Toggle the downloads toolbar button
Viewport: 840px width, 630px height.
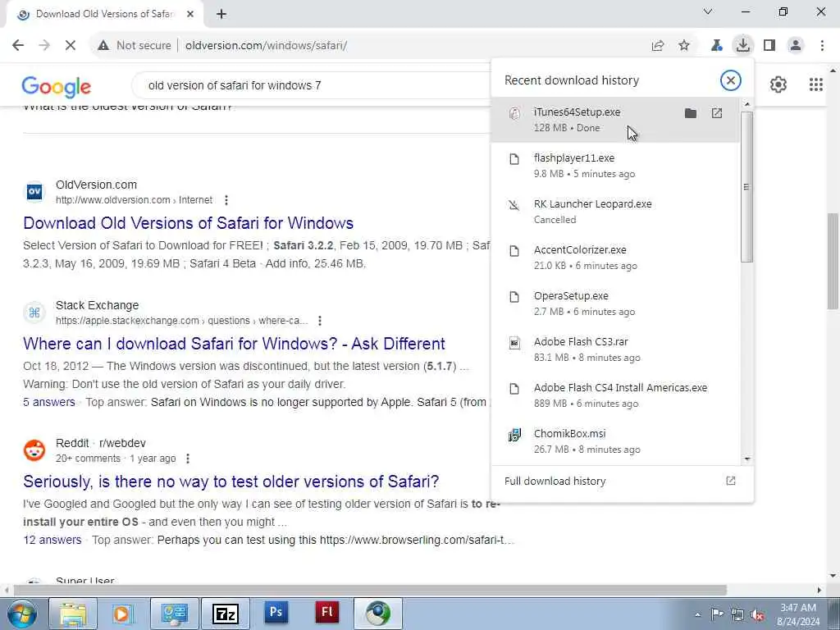click(742, 45)
